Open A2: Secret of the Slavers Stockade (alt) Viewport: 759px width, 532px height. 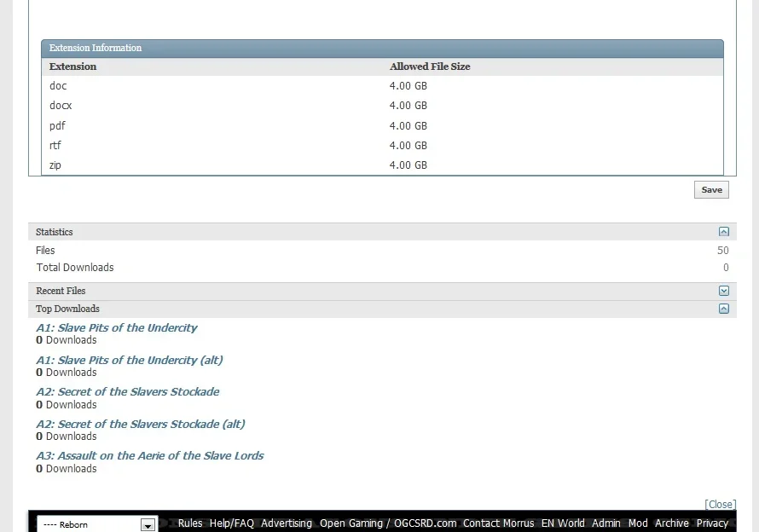[x=140, y=424]
